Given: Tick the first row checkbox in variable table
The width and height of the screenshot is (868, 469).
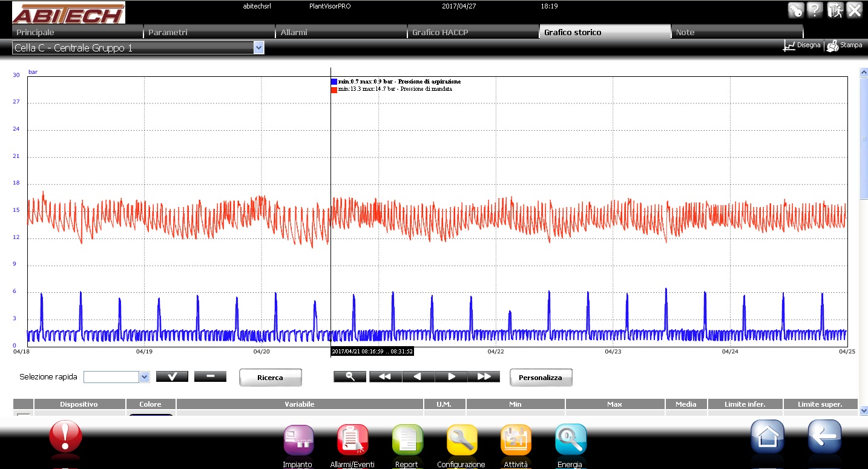Looking at the screenshot, I should [24, 414].
